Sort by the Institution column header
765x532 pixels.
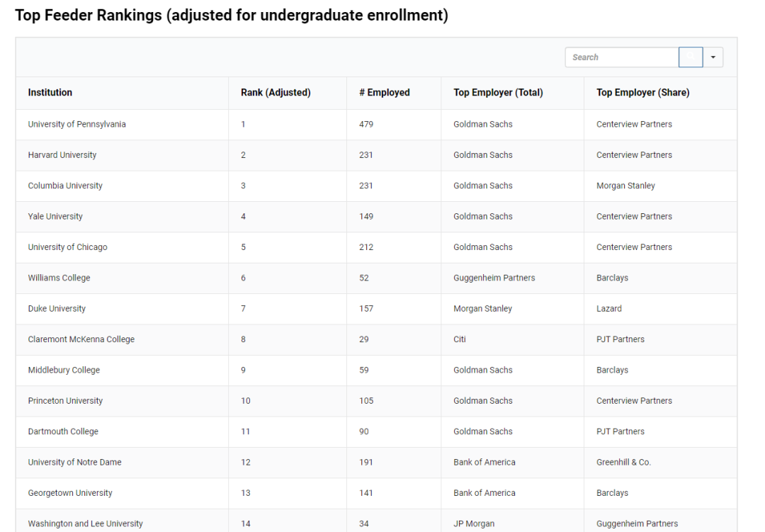[x=50, y=93]
